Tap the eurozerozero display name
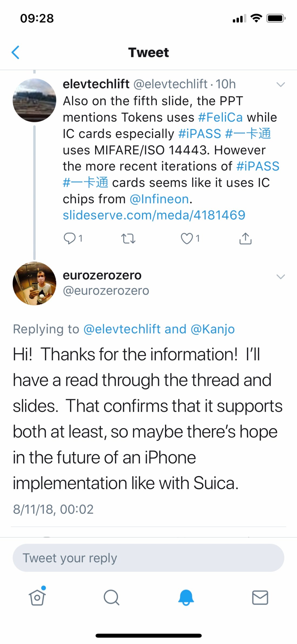Screen dimensions: 297x644 [x=102, y=275]
